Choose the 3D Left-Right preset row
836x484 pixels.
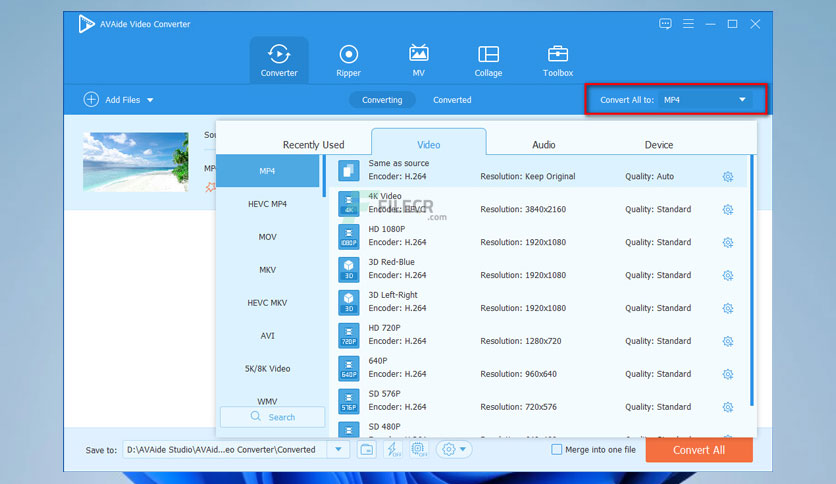pos(538,302)
